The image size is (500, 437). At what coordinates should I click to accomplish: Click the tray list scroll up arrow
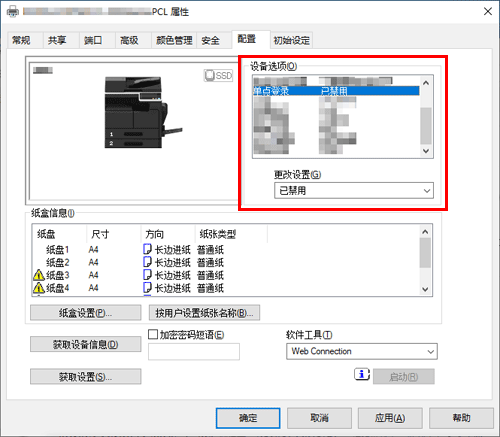tap(425, 232)
